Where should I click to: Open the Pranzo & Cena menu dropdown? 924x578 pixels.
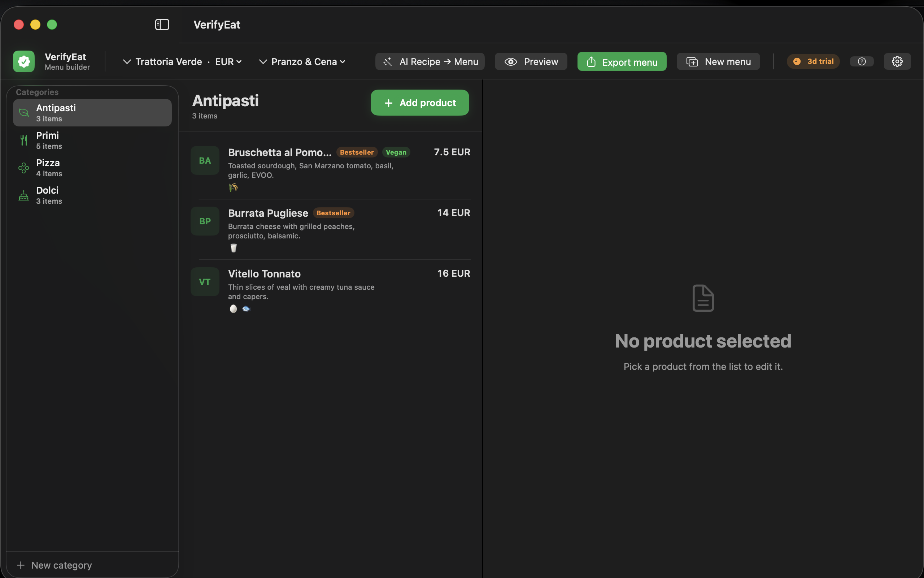pos(302,61)
